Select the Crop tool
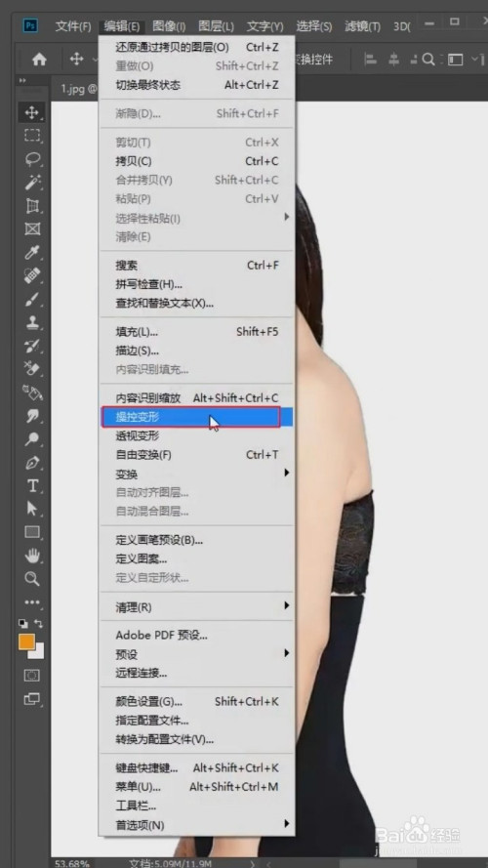 (32, 206)
